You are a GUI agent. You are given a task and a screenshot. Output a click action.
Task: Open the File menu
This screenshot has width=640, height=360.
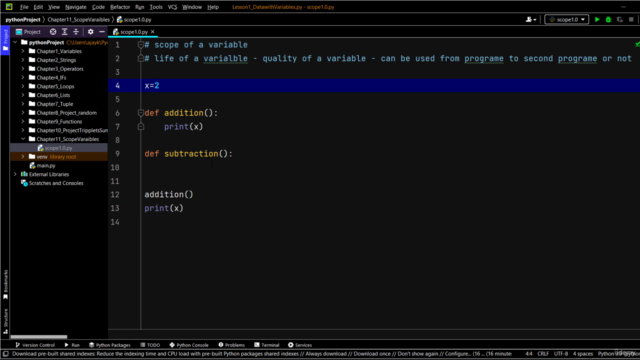click(24, 7)
